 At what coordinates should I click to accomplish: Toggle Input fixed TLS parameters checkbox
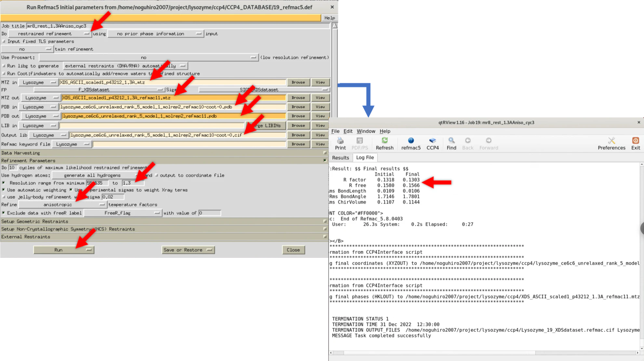click(x=4, y=41)
